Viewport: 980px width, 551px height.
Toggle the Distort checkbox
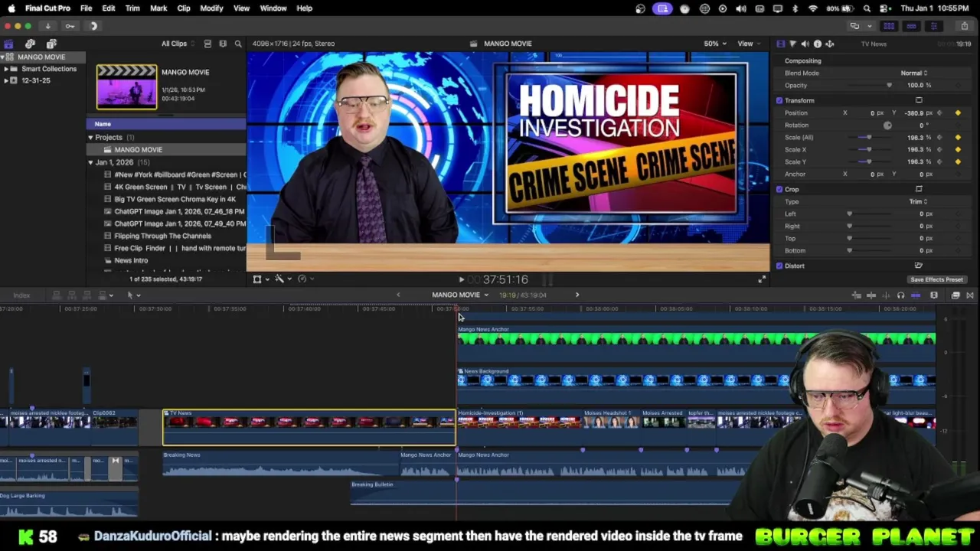pos(779,266)
